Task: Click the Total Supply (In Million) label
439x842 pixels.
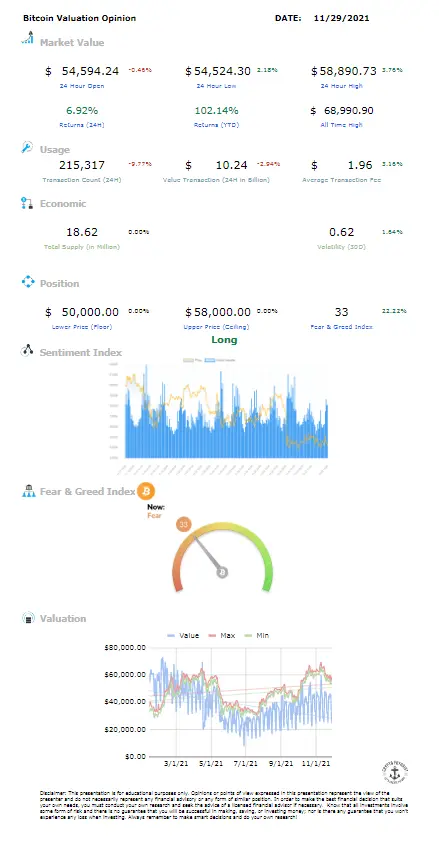Action: [82, 247]
